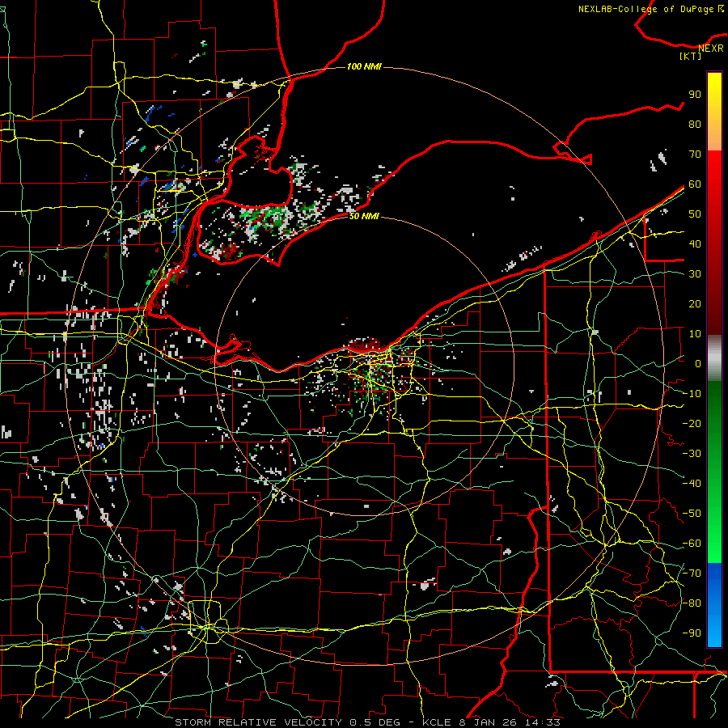Click the [KT] units label

tap(691, 56)
